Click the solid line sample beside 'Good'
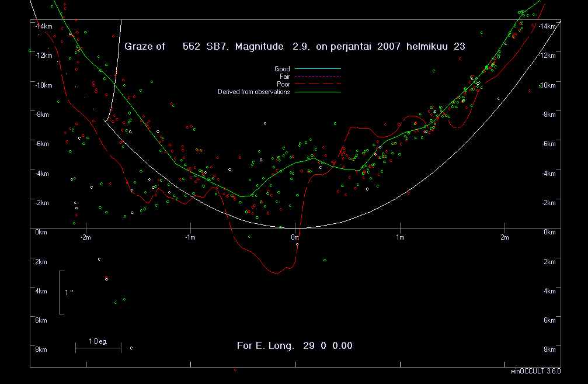The height and width of the screenshot is (384, 588). 317,69
